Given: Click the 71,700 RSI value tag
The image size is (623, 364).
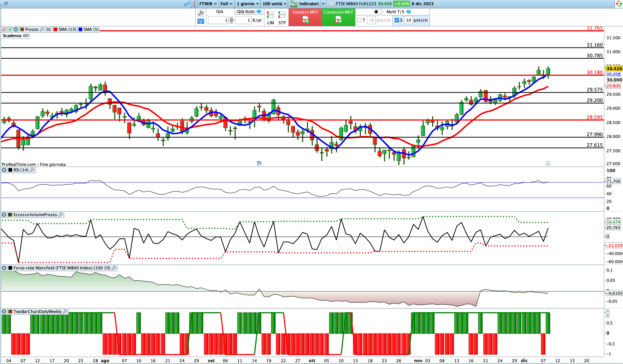Looking at the screenshot, I should coord(613,181).
